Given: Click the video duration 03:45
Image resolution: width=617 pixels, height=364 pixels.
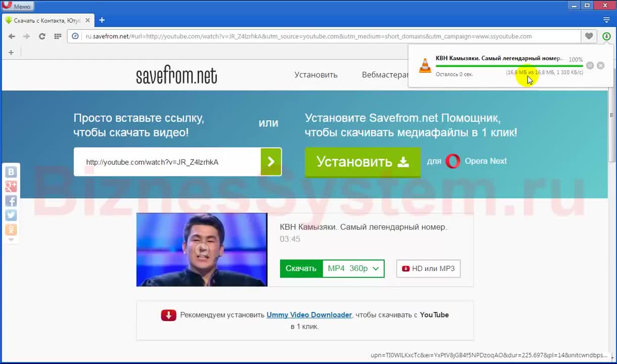Looking at the screenshot, I should pos(290,239).
